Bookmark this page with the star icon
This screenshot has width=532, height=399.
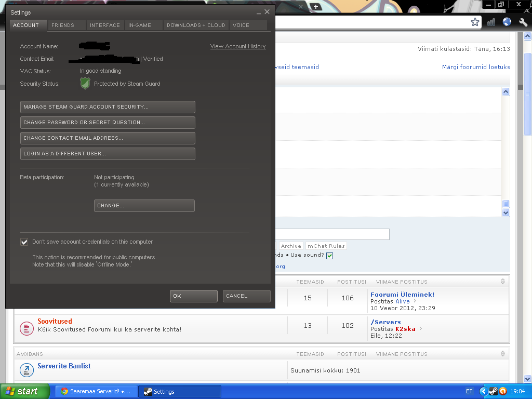coord(475,22)
